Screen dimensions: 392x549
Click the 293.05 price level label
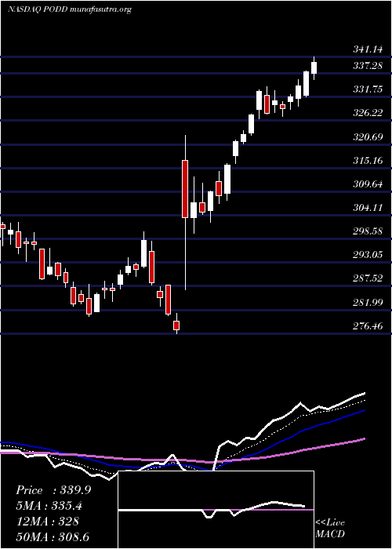[x=368, y=255]
